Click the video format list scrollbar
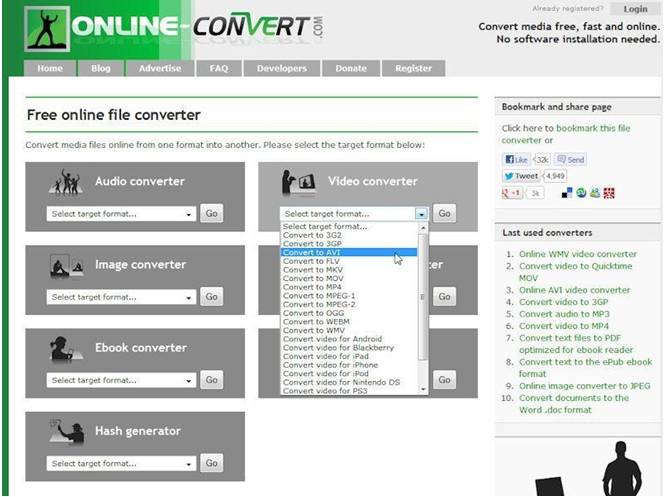Viewport: 667px width, 497px height. [423, 300]
